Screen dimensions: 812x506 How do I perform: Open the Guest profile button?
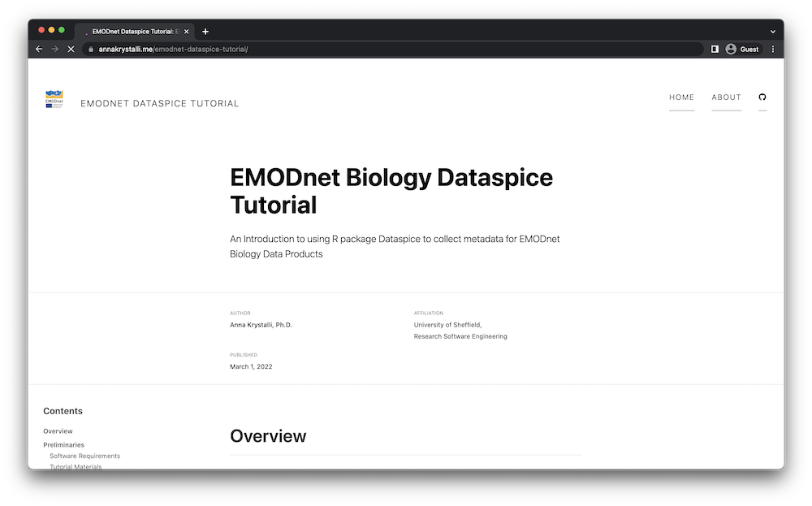[743, 50]
